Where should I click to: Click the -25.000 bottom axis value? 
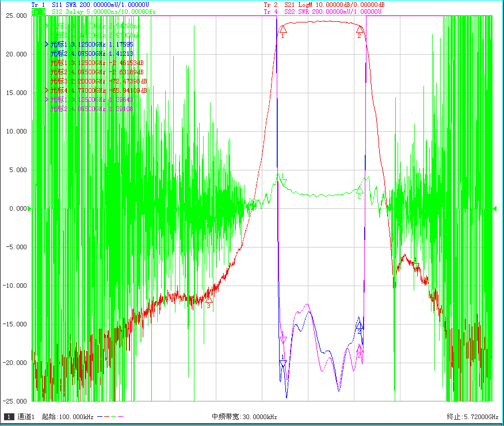14,401
